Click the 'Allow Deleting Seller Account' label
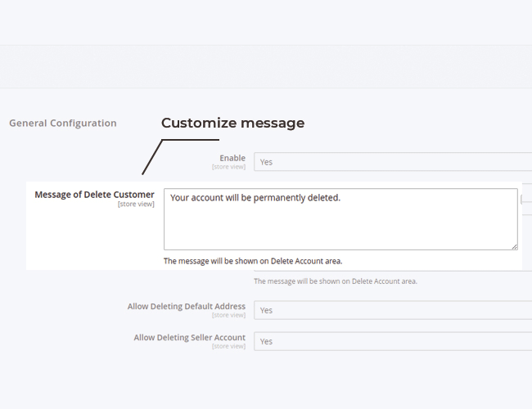This screenshot has width=532, height=409. (189, 338)
